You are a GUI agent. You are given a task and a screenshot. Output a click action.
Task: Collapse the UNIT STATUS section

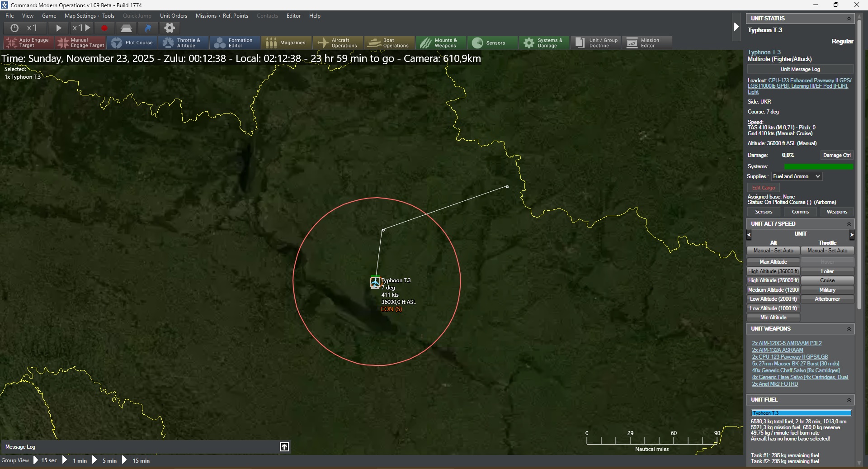point(849,19)
